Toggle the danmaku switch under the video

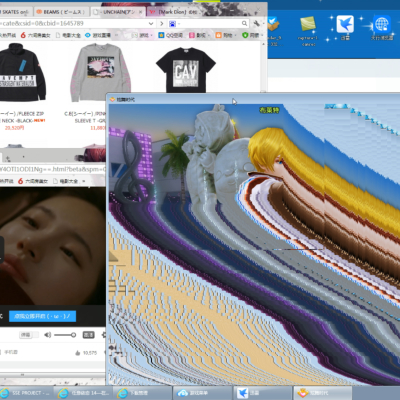pos(29,335)
